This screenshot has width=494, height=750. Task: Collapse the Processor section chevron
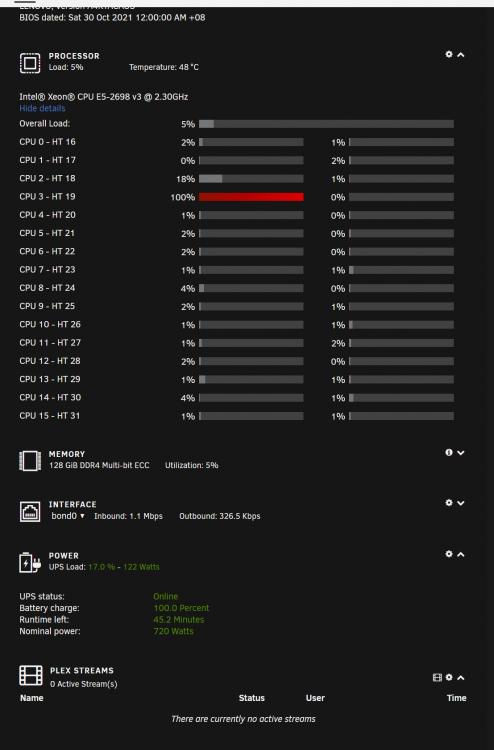[461, 55]
